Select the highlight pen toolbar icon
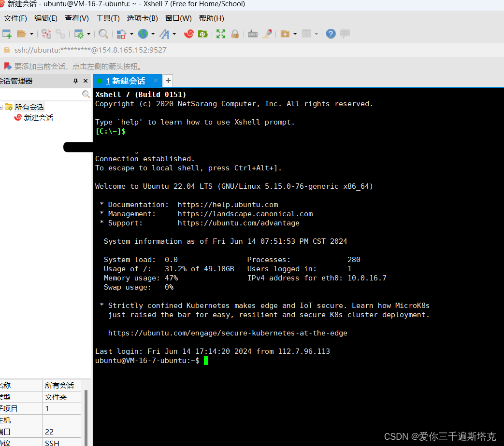The height and width of the screenshot is (446, 504). pos(266,34)
